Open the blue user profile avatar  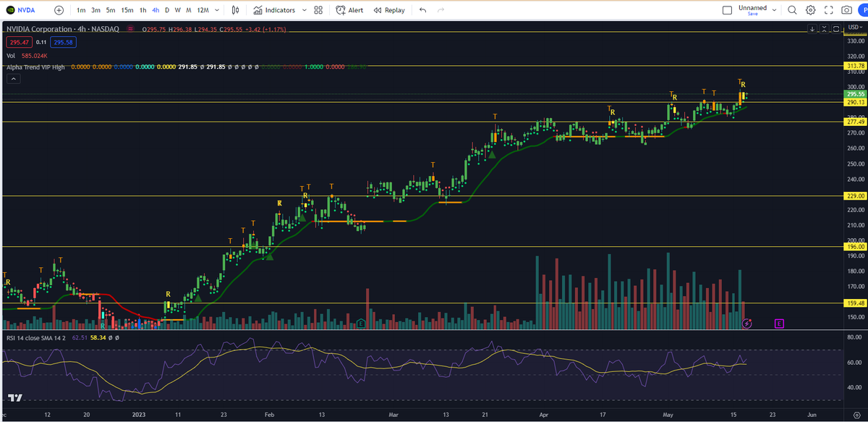pos(864,10)
